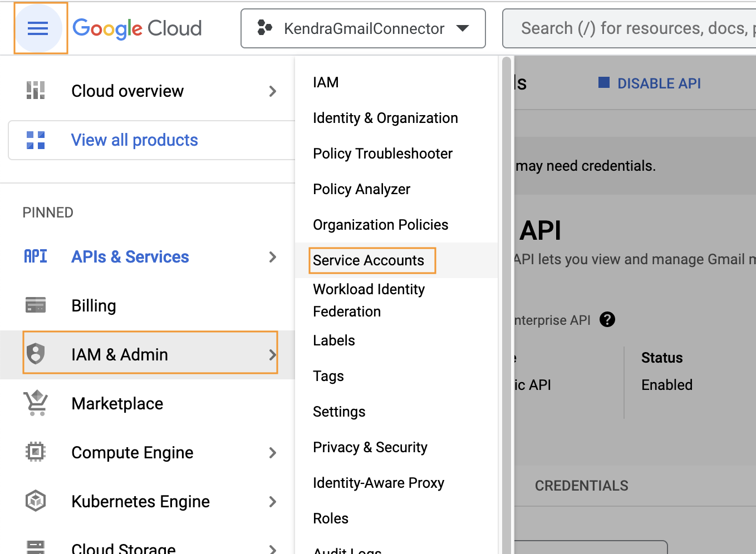Viewport: 756px width, 554px height.
Task: Click the project selector hexagon icon
Action: click(x=265, y=27)
